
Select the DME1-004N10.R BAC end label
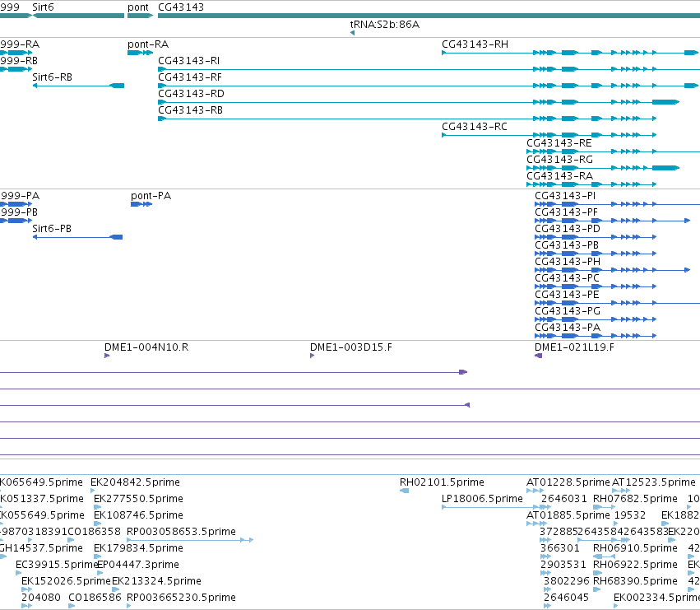click(x=146, y=347)
